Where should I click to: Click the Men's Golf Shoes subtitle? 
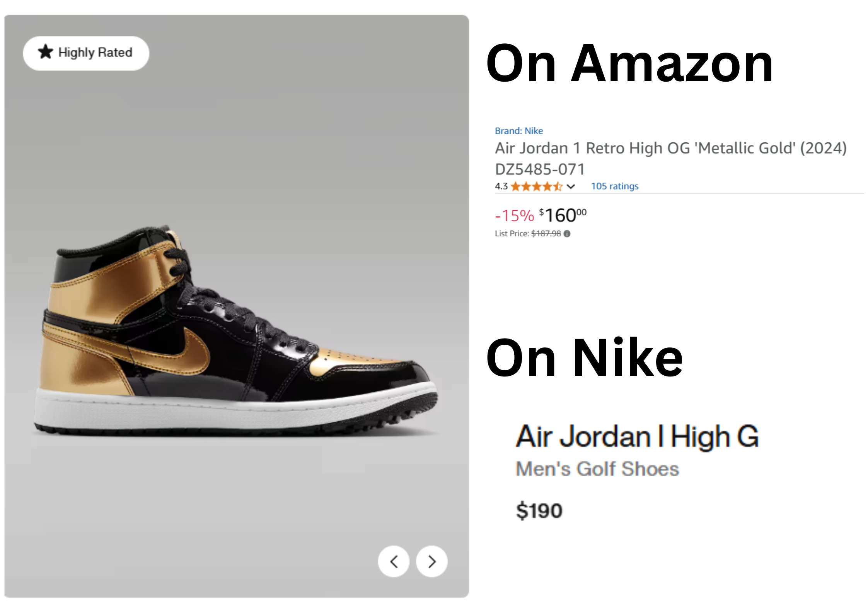coord(597,469)
